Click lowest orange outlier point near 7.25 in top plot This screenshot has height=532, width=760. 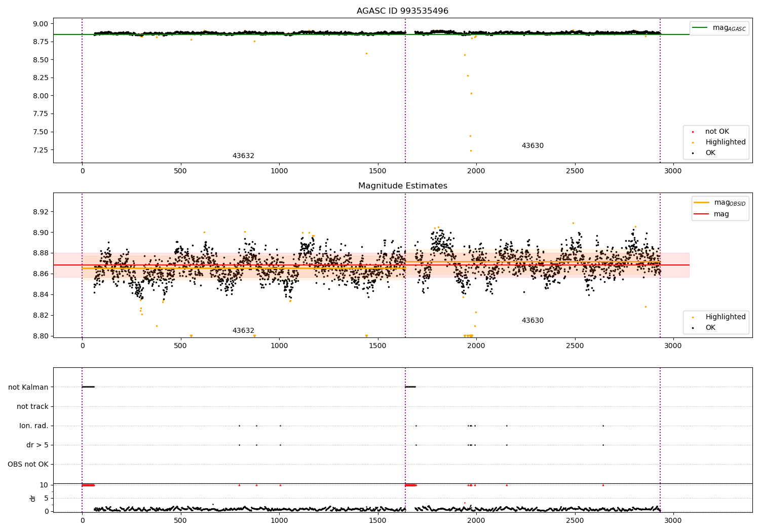coord(471,150)
